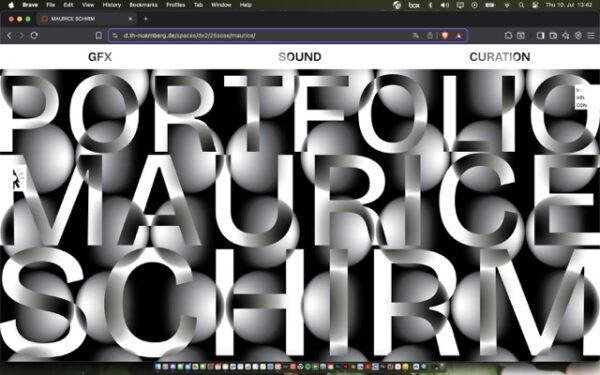Open the Brave Shields lion icon

pos(445,36)
